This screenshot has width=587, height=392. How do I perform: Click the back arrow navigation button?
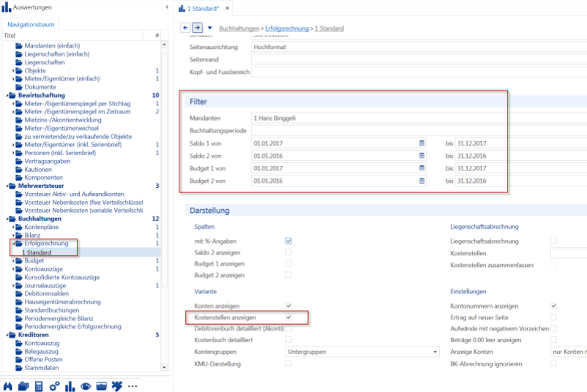(x=185, y=28)
